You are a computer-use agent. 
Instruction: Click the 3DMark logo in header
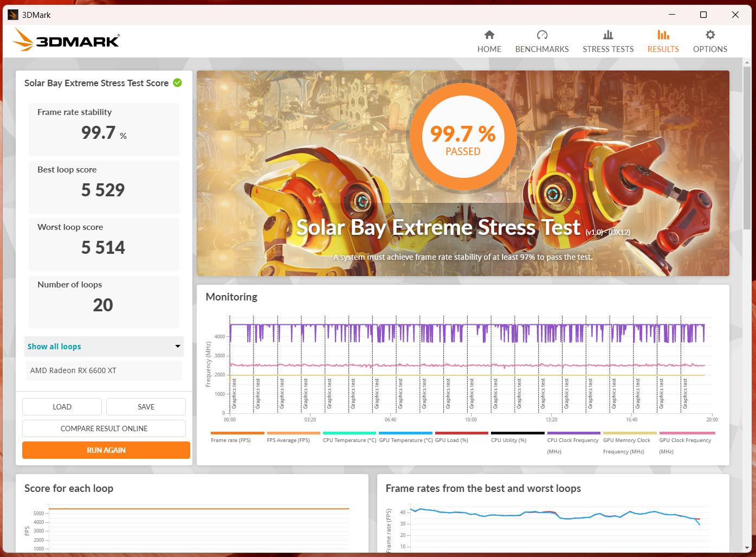66,40
